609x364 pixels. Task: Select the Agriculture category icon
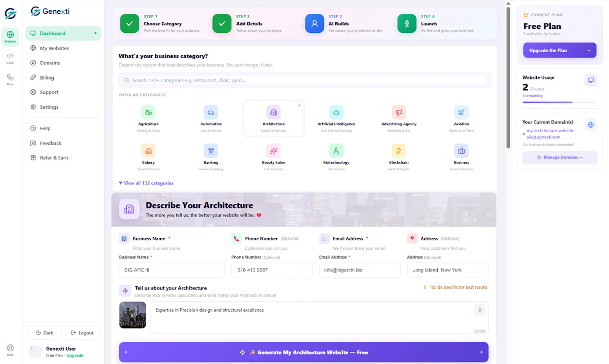148,112
